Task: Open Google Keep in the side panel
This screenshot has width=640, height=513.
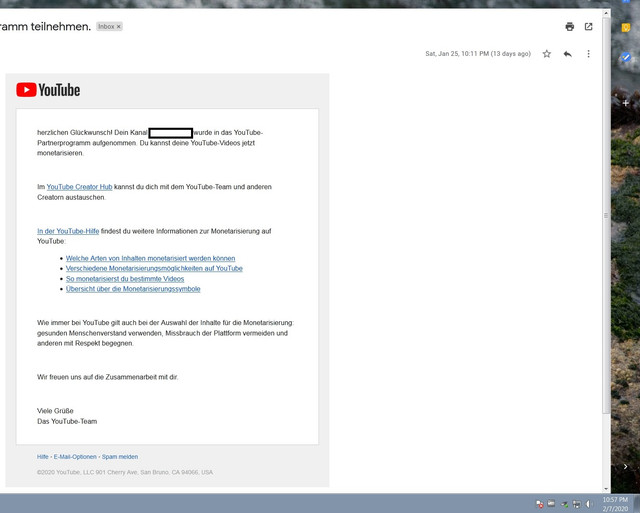Action: [x=626, y=27]
